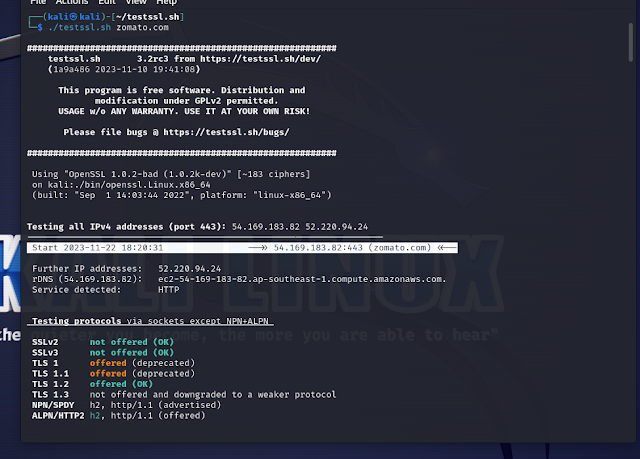
Task: Click the './testssl.sh zomato.com' command text
Action: click(x=109, y=27)
